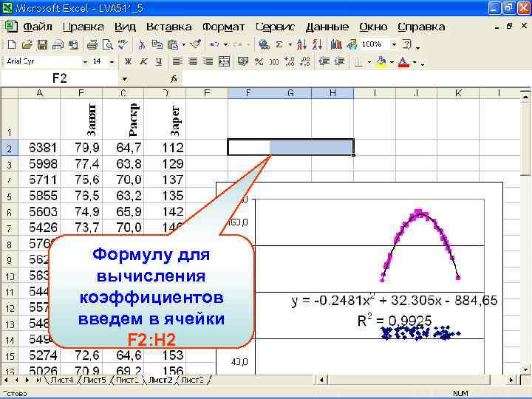This screenshot has width=532, height=399.
Task: Open the Данные menu
Action: tap(327, 27)
